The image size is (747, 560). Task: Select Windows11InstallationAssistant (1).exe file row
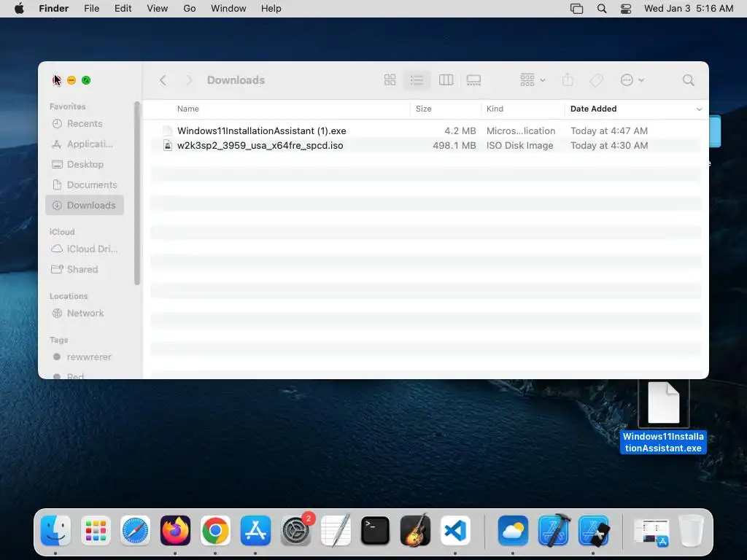point(425,131)
